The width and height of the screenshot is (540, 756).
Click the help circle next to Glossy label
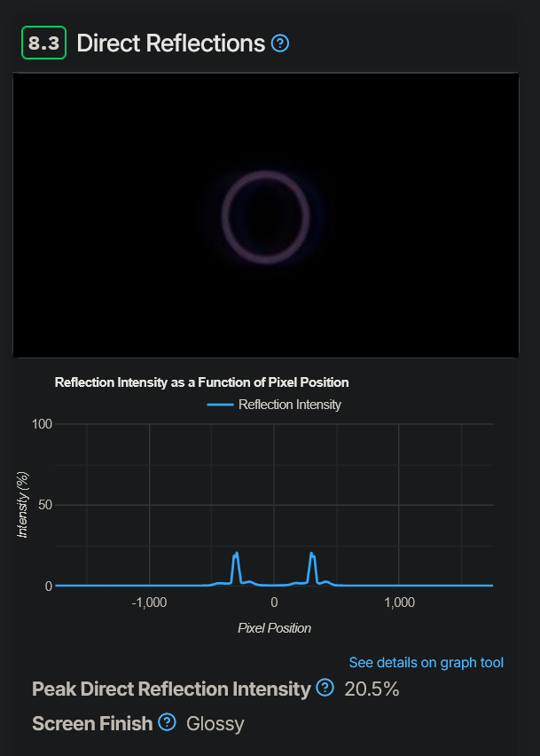pyautogui.click(x=168, y=723)
